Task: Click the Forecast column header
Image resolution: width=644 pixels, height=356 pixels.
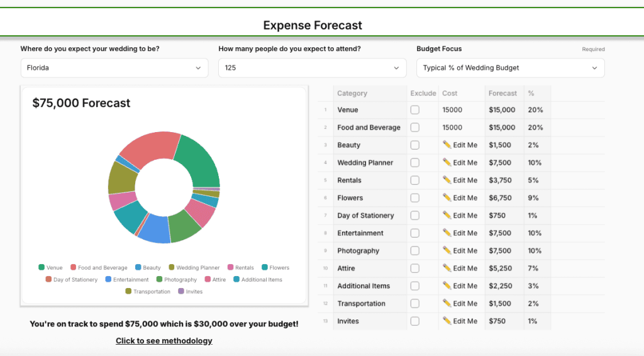Action: [x=502, y=93]
